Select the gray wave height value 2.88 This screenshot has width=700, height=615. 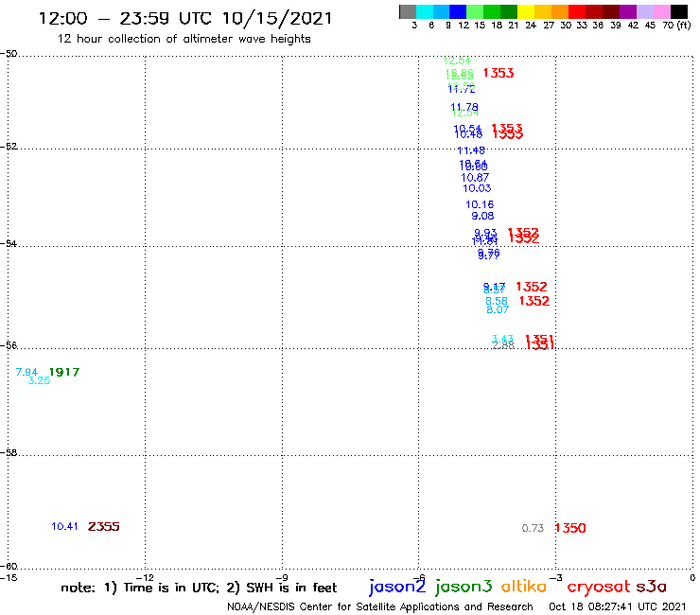(503, 345)
